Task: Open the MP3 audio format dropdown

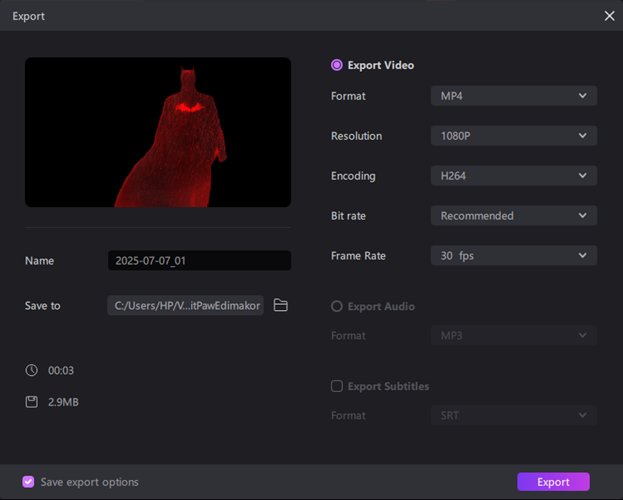Action: pos(514,335)
